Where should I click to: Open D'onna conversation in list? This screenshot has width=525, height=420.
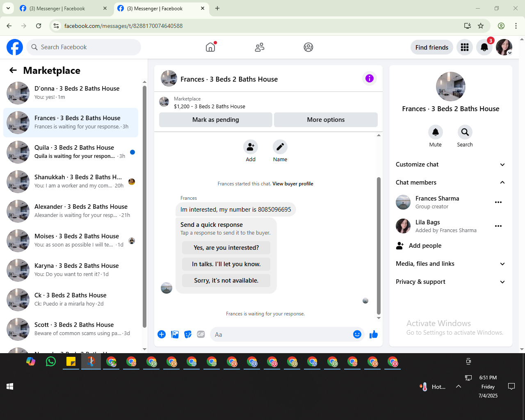[71, 93]
